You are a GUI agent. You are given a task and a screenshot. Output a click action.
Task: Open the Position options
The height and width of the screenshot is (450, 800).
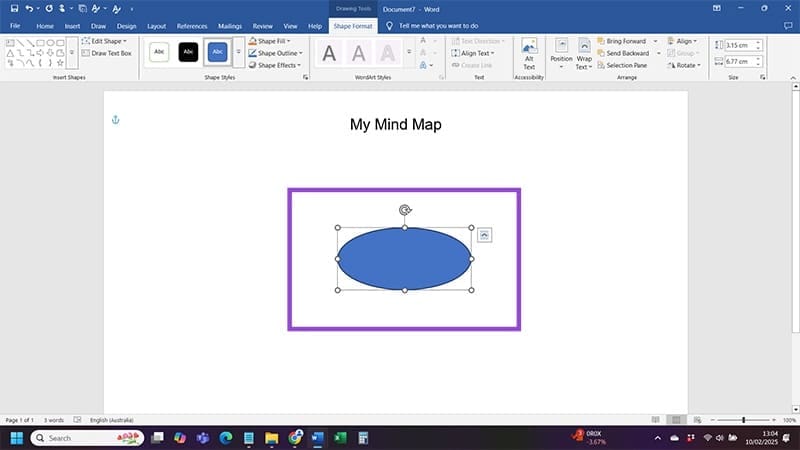pyautogui.click(x=561, y=54)
